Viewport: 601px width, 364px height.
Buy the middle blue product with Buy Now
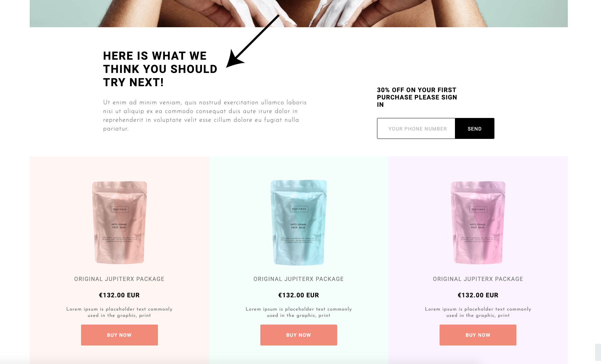click(x=299, y=335)
